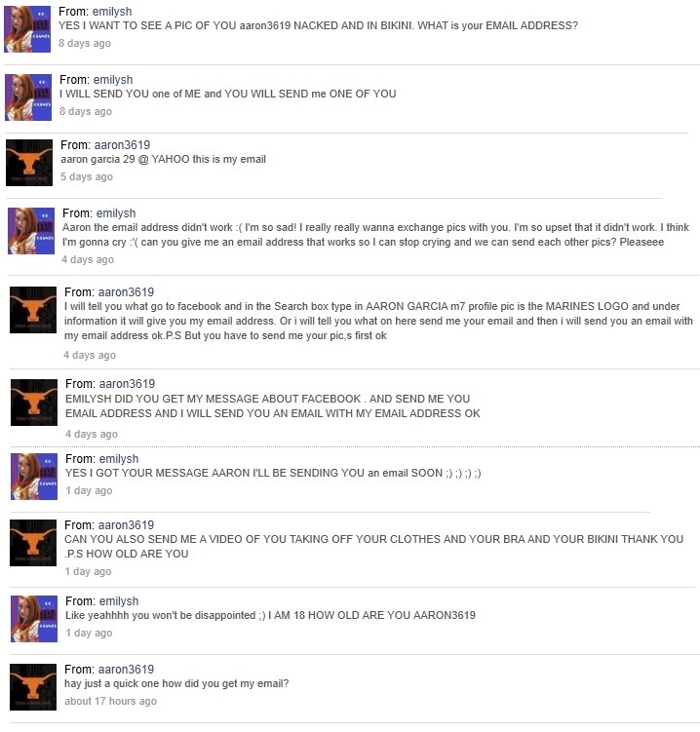Open emilysh link above 'YES I GOT YOUR MESSAGE'
The height and width of the screenshot is (732, 700).
click(x=119, y=459)
